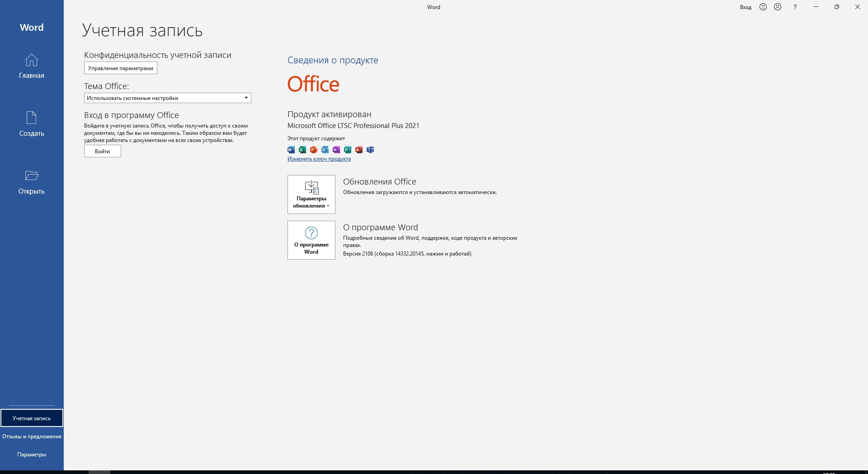Click the Продукт активирован text
The height and width of the screenshot is (474, 868).
click(x=330, y=114)
